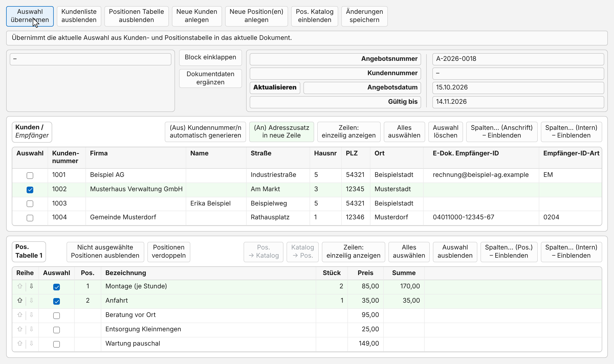
Task: Show the Pos. Katalog panel
Action: pos(315,16)
